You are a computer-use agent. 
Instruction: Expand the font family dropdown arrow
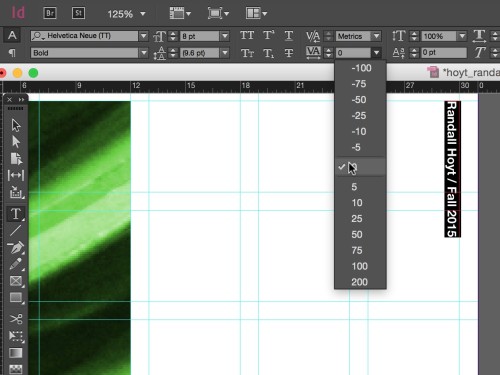[x=144, y=36]
